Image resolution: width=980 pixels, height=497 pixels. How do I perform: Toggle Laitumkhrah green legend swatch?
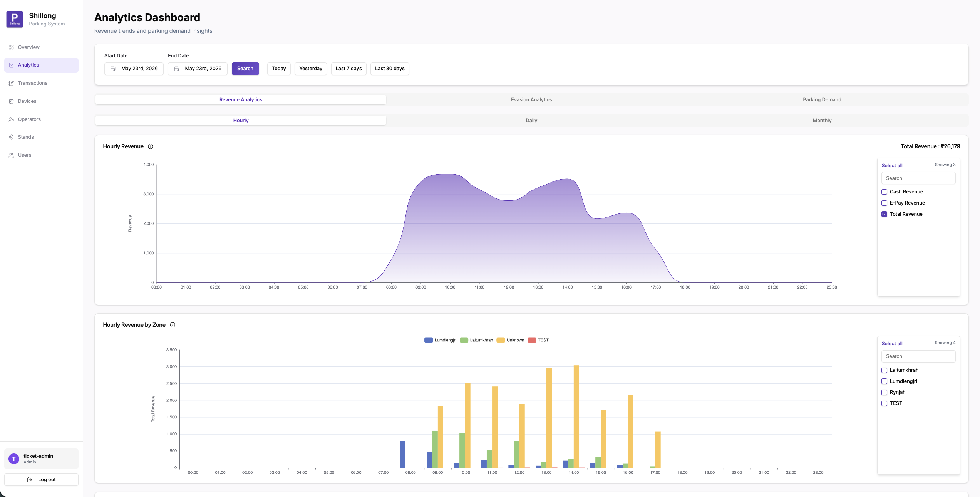464,340
